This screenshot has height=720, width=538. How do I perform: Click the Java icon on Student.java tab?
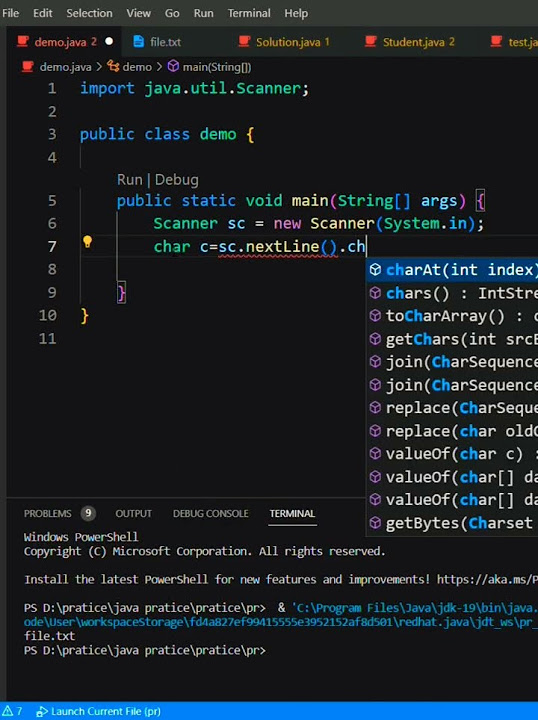point(370,41)
